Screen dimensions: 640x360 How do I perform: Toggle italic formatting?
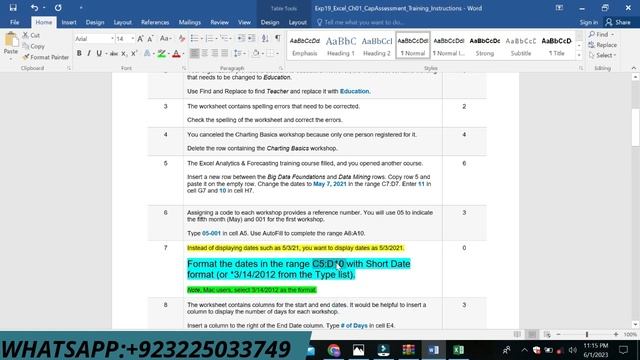pyautogui.click(x=89, y=53)
